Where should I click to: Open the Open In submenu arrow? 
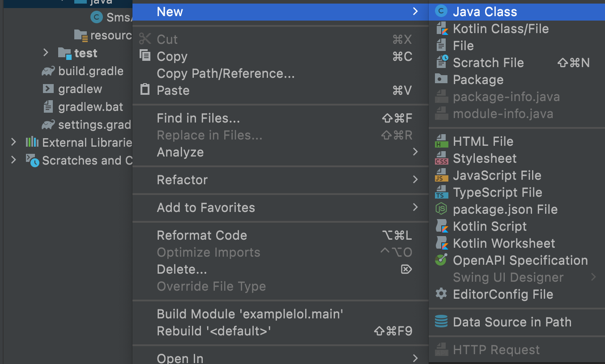[415, 358]
